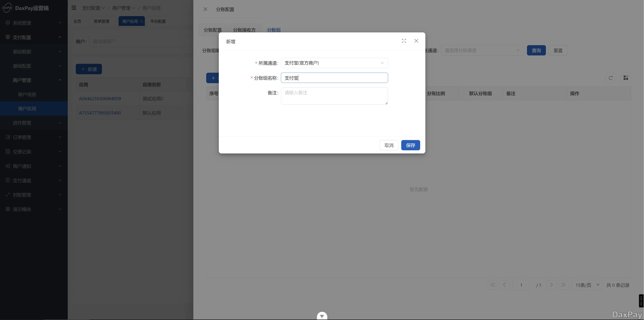Close the 分账配置 drawer

pos(205,9)
